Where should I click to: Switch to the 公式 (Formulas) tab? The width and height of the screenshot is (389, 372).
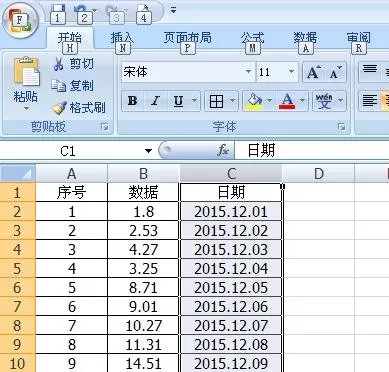[x=253, y=38]
